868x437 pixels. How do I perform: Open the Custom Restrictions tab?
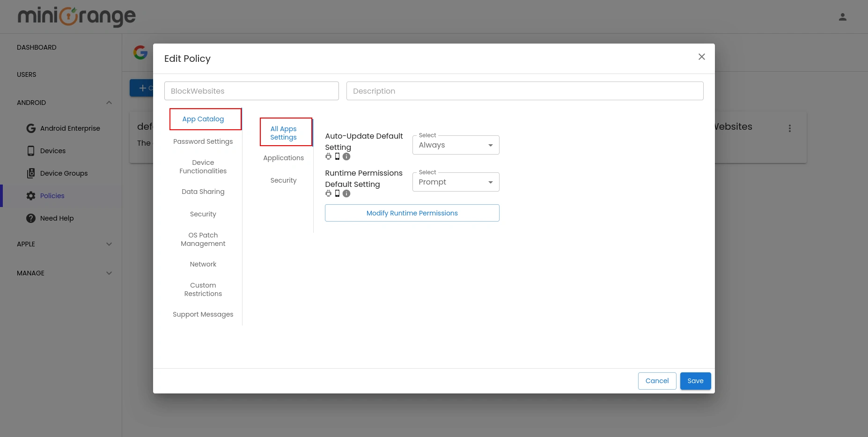(x=203, y=289)
